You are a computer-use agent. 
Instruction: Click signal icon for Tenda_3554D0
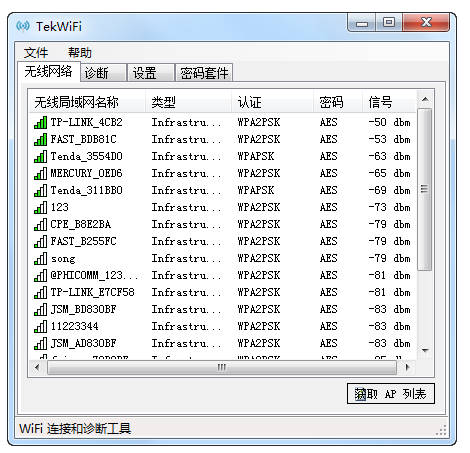click(x=40, y=156)
